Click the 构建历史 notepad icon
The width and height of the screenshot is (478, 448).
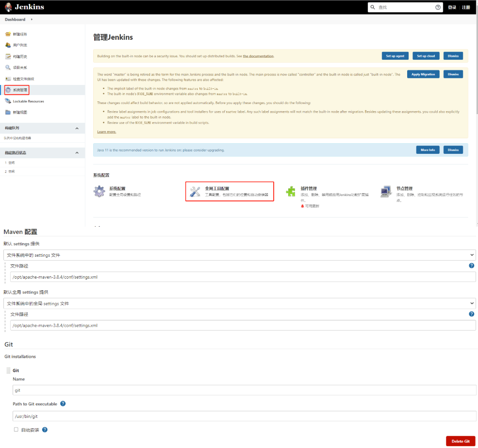coord(8,56)
